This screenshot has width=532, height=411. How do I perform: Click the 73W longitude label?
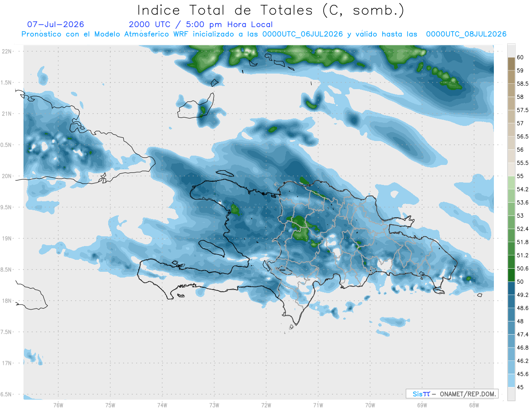214,405
